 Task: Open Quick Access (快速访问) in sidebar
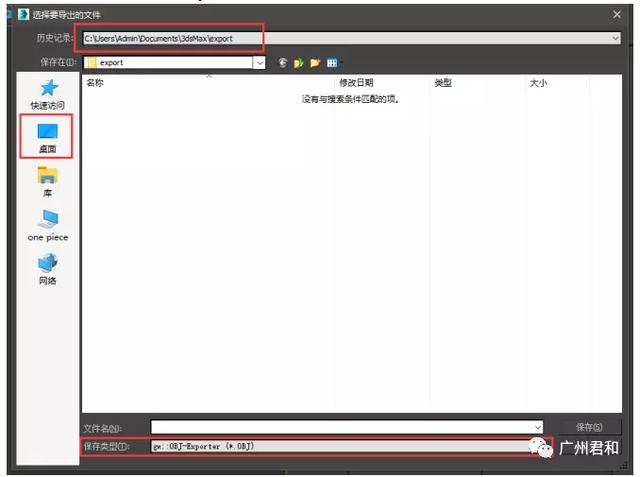pos(48,95)
